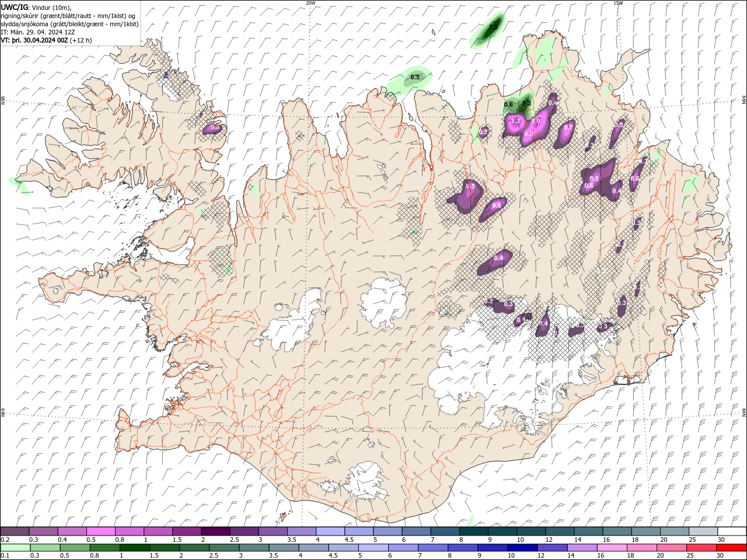This screenshot has width=747, height=560.
Task: Select lower-row green swatch between 0.8 and 1
Action: tap(104, 548)
